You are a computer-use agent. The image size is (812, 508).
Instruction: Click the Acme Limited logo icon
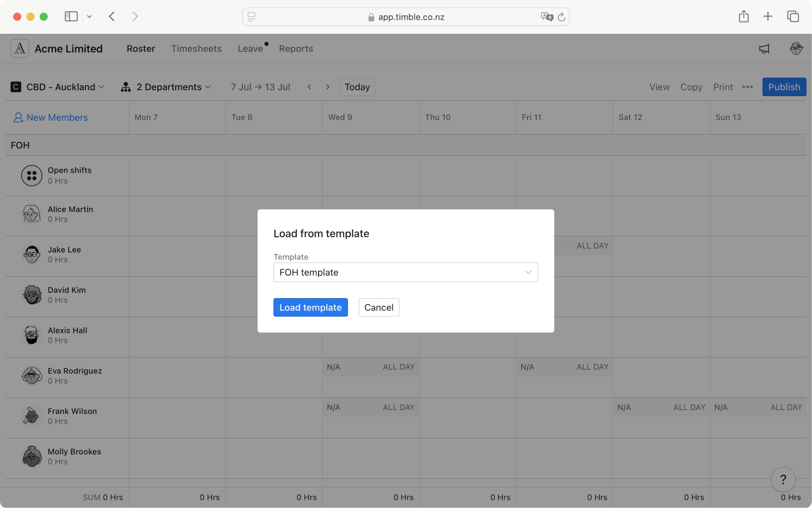20,48
